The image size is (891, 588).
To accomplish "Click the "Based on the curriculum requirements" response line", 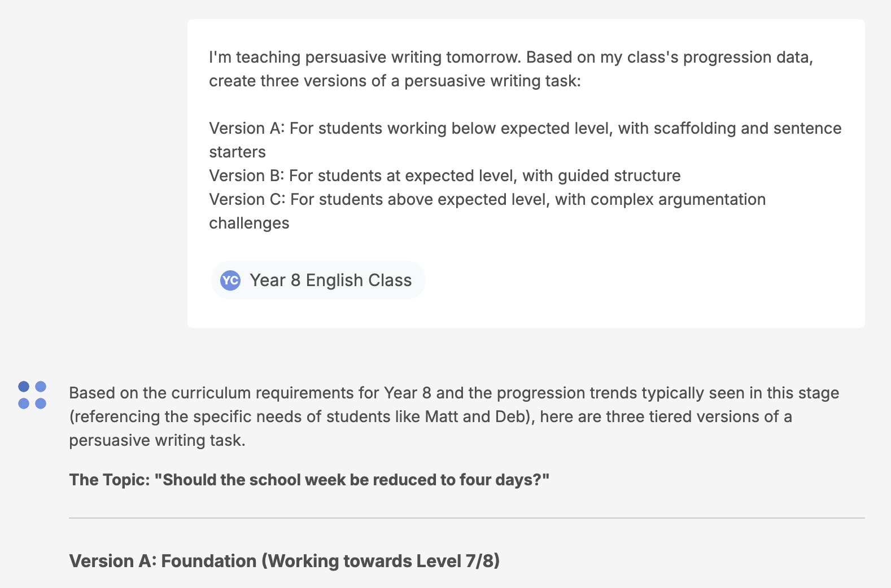I will tap(453, 393).
